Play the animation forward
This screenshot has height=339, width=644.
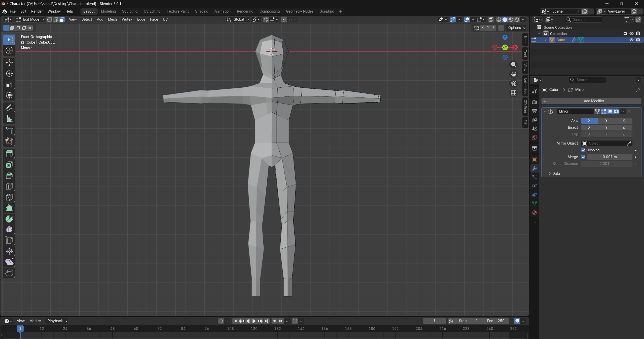tap(254, 321)
